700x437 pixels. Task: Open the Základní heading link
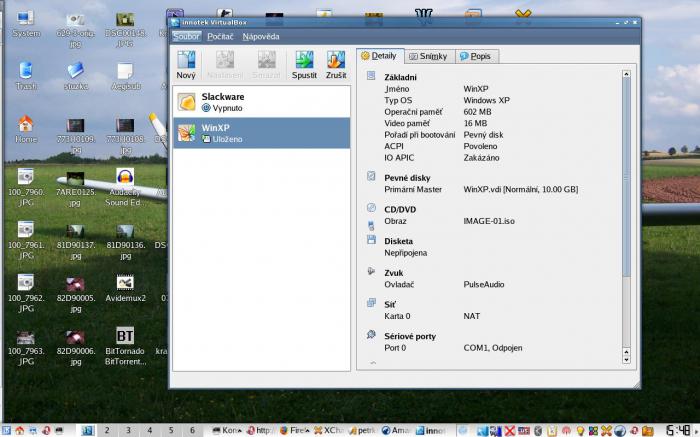[x=400, y=77]
